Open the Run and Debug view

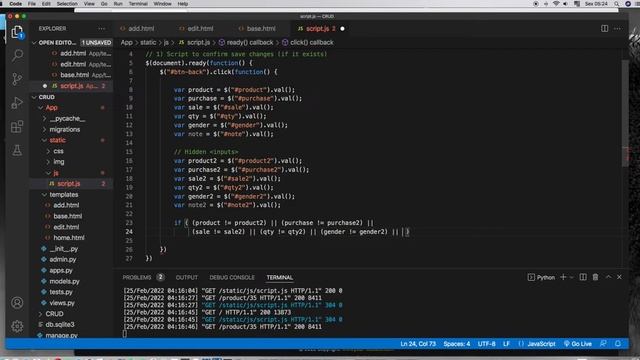(17, 102)
